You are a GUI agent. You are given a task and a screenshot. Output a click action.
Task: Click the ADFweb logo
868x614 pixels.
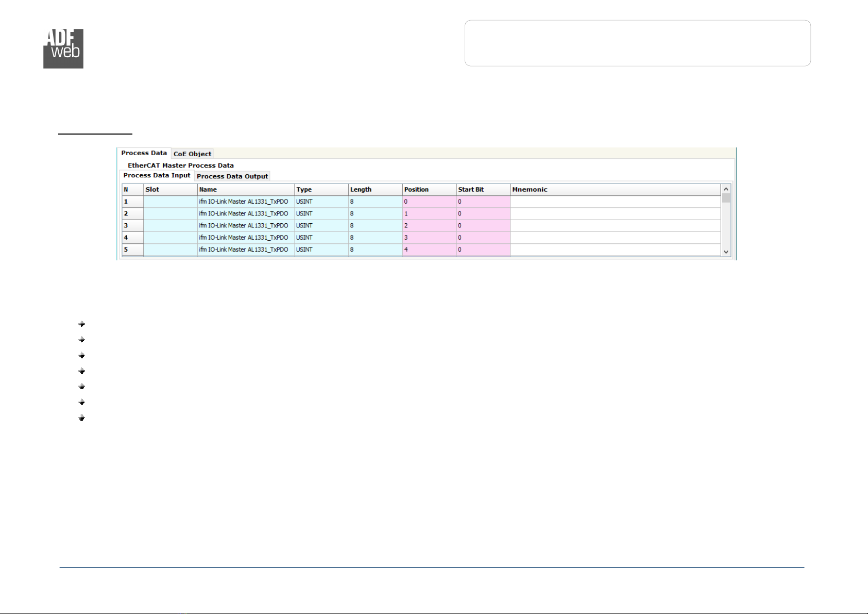point(63,48)
